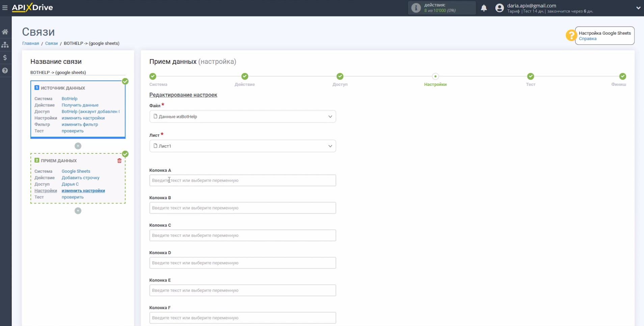This screenshot has height=326, width=644.
Task: Open the BotHelp system link
Action: pos(70,98)
